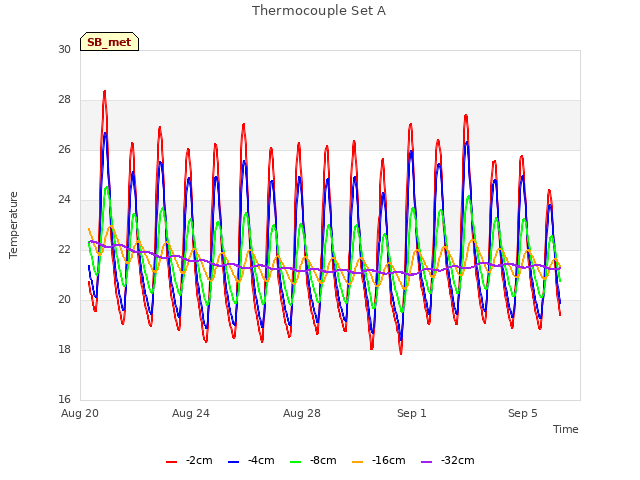Click the purple -32cm legend color marker
The image size is (640, 480).
[x=427, y=462]
